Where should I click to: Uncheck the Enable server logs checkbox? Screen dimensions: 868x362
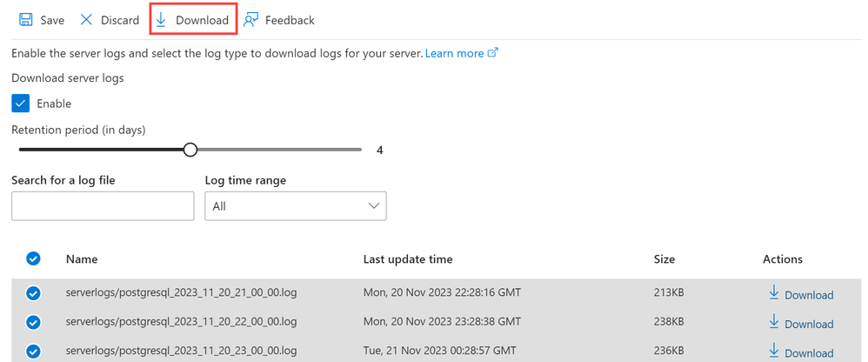click(x=21, y=103)
